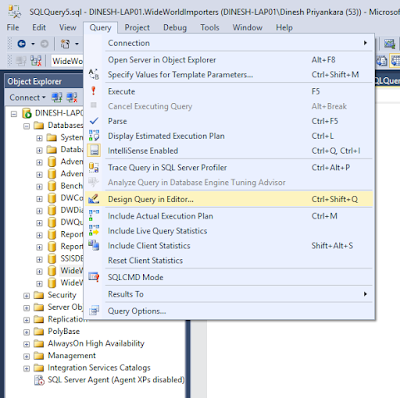Click the SQLCMD Mode icon
This screenshot has height=398, width=400.
click(94, 277)
